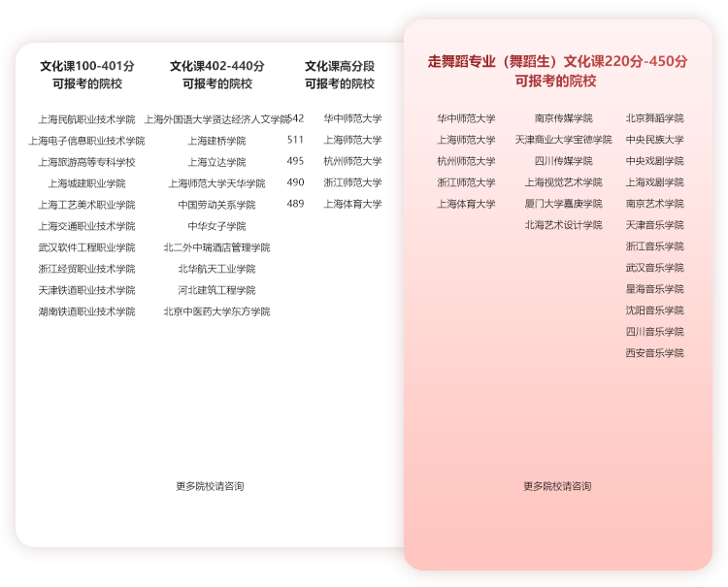Image resolution: width=728 pixels, height=587 pixels.
Task: Click 中央戏剧学院
Action: (654, 161)
